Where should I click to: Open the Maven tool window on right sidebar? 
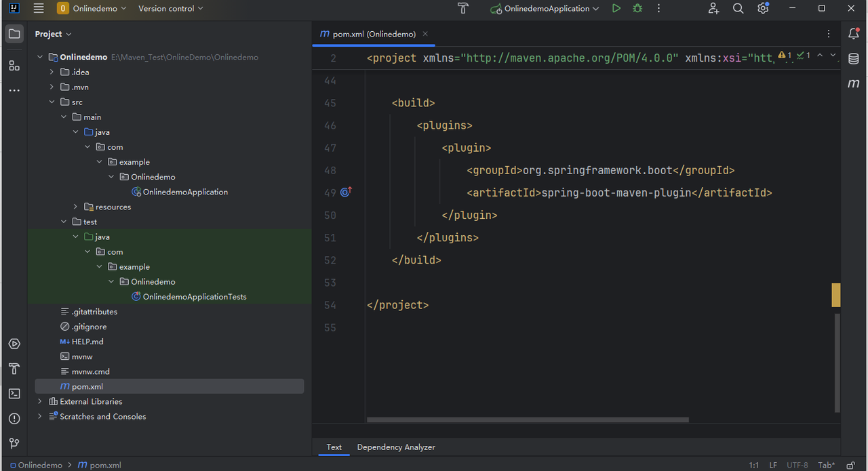pos(854,84)
